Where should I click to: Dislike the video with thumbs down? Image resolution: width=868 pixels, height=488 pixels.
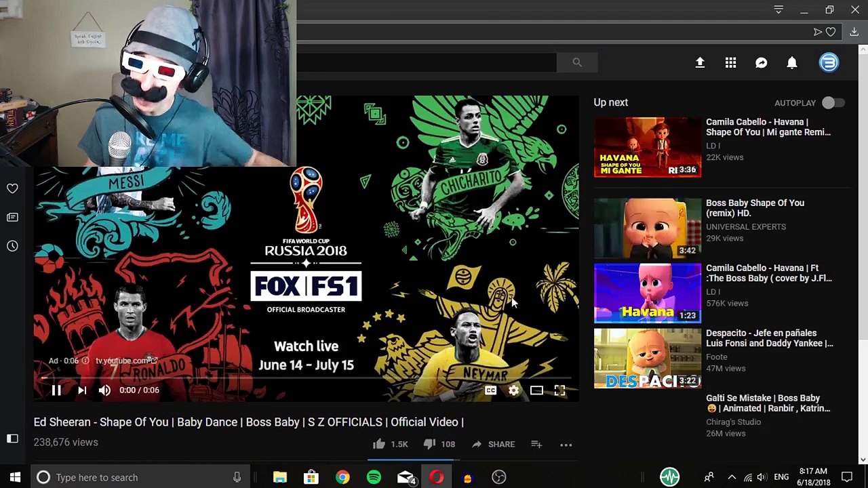click(429, 444)
